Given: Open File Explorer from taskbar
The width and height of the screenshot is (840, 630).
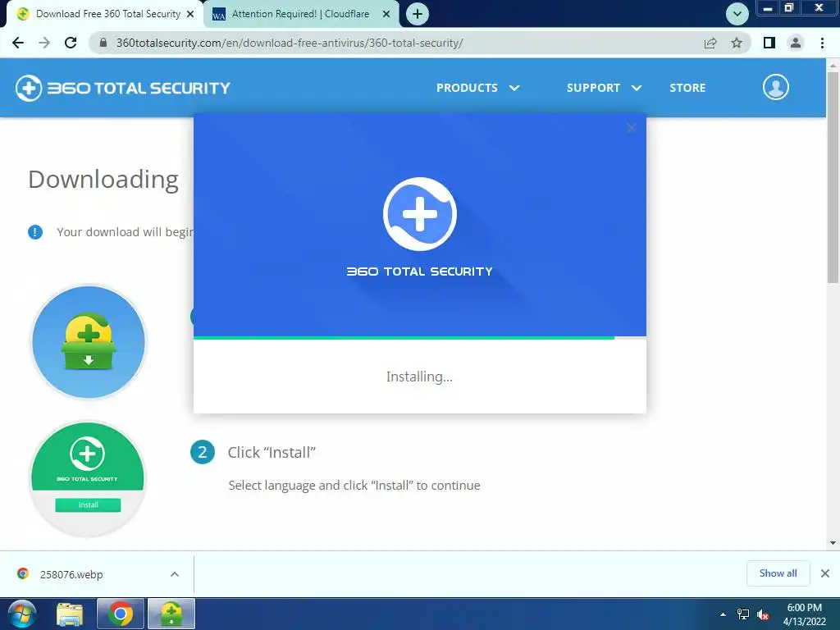Looking at the screenshot, I should click(x=71, y=614).
